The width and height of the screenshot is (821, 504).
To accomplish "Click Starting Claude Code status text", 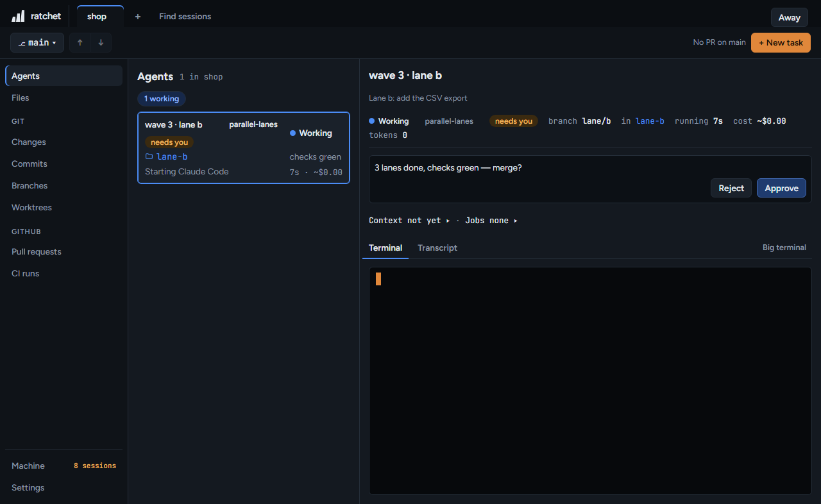I will pyautogui.click(x=187, y=171).
